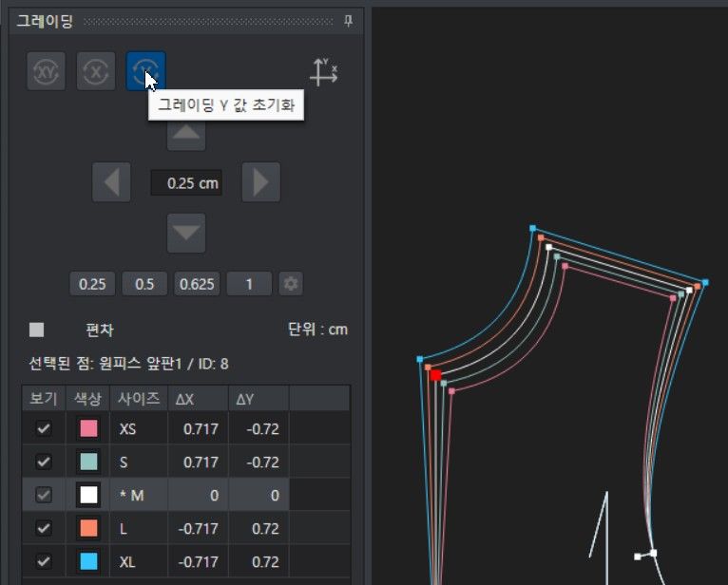The width and height of the screenshot is (728, 585).
Task: Open the teal S color swatch
Action: tap(88, 462)
